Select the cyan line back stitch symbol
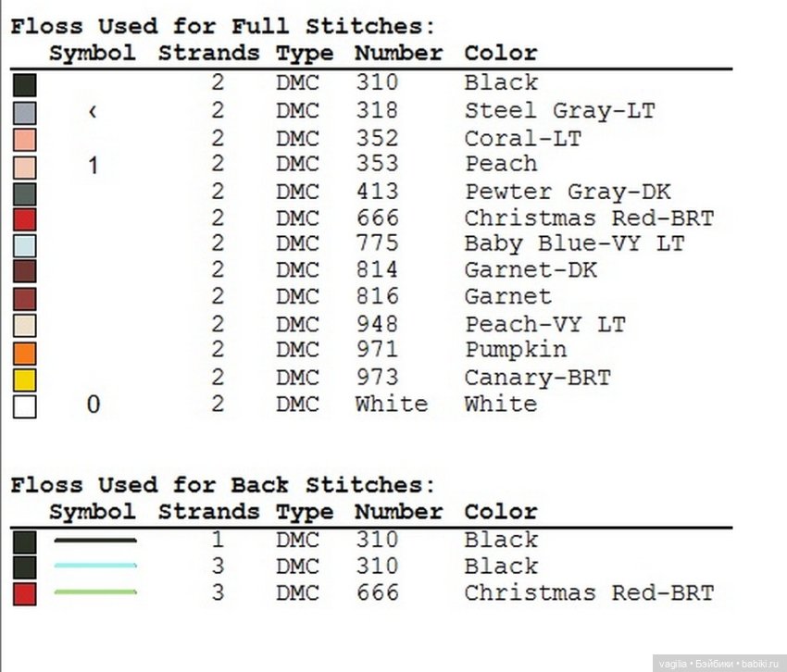The width and height of the screenshot is (787, 672). (x=95, y=566)
